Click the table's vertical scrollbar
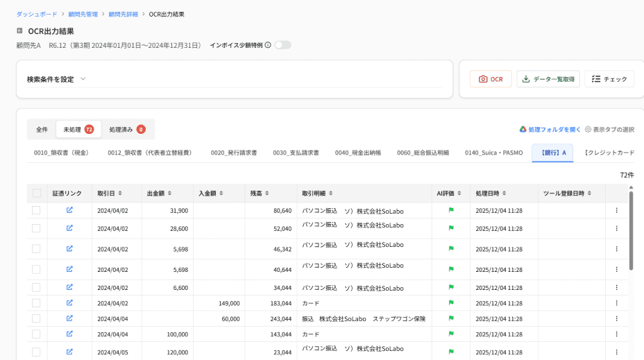Image resolution: width=644 pixels, height=360 pixels. click(631, 229)
